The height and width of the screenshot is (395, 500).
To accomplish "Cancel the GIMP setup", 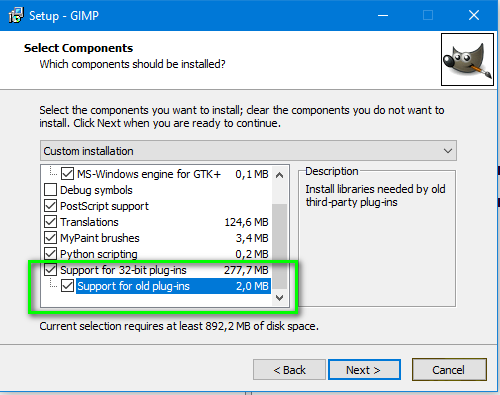I will (x=449, y=370).
